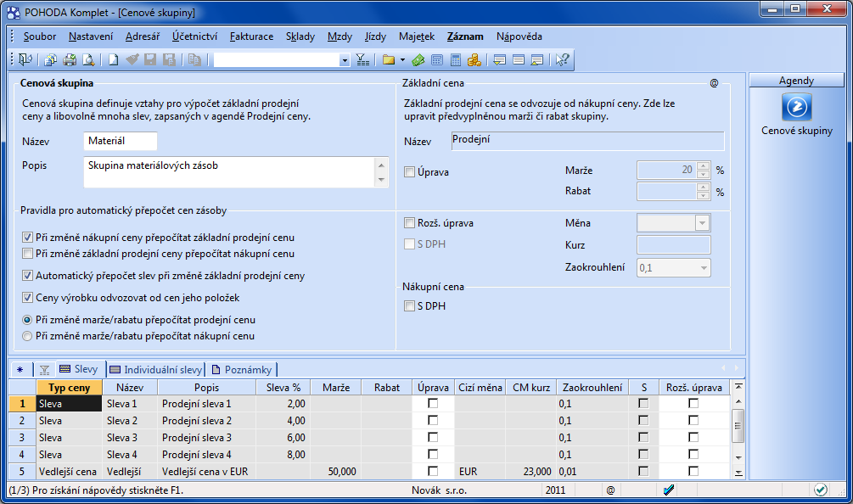
Task: Open the Měna currency dropdown
Action: pos(702,223)
